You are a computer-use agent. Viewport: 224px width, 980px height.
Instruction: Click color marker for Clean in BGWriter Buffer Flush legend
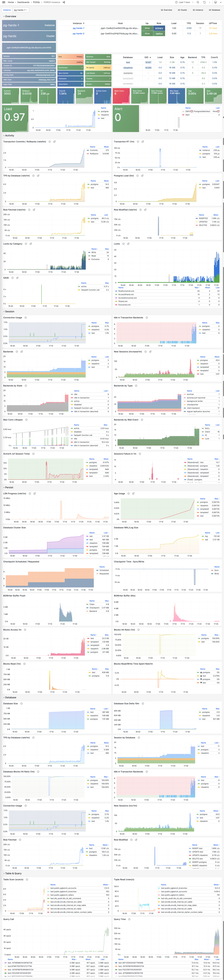[x=87, y=604]
